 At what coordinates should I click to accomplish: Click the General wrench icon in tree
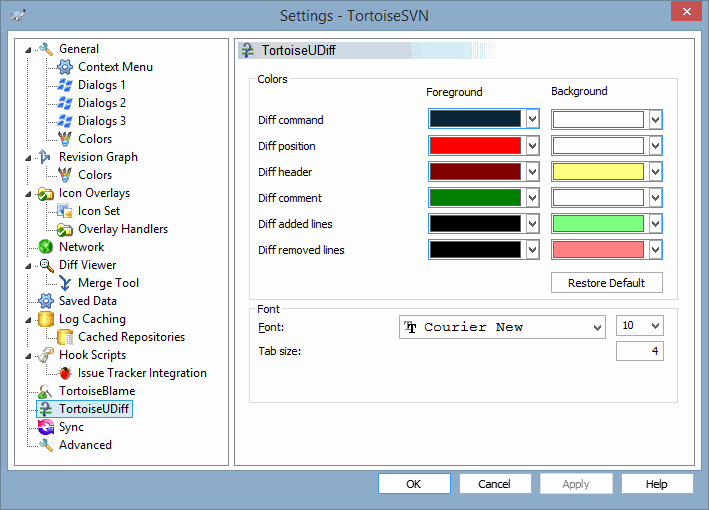pyautogui.click(x=46, y=49)
